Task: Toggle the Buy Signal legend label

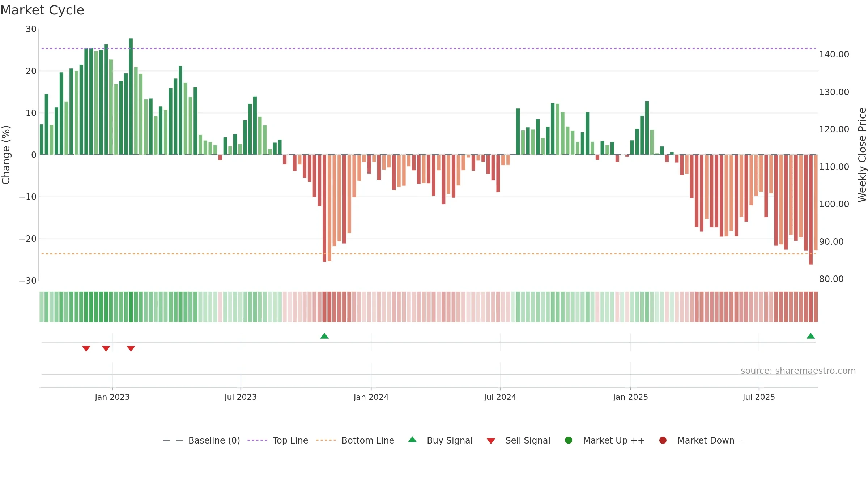Action: click(x=450, y=440)
